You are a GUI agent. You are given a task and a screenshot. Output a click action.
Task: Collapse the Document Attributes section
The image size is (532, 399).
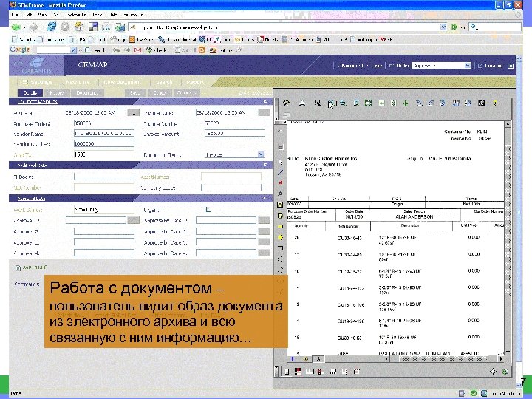tap(265, 101)
